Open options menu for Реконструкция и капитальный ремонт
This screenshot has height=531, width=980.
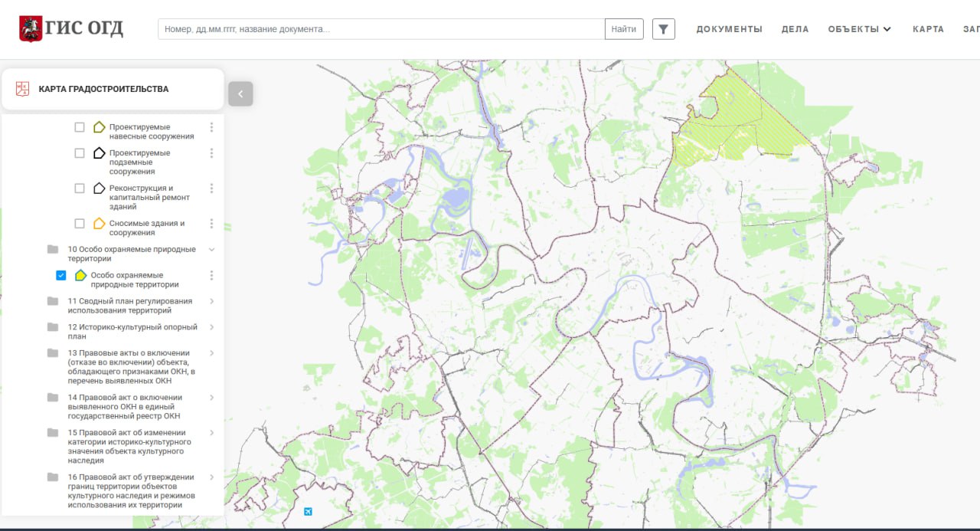coord(212,188)
